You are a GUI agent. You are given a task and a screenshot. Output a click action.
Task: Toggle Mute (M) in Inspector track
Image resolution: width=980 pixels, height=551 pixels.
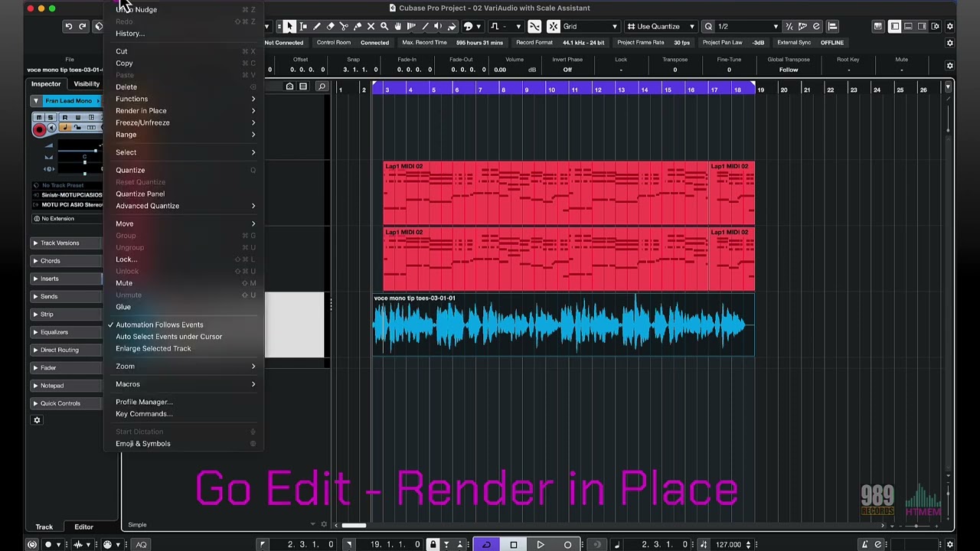39,117
